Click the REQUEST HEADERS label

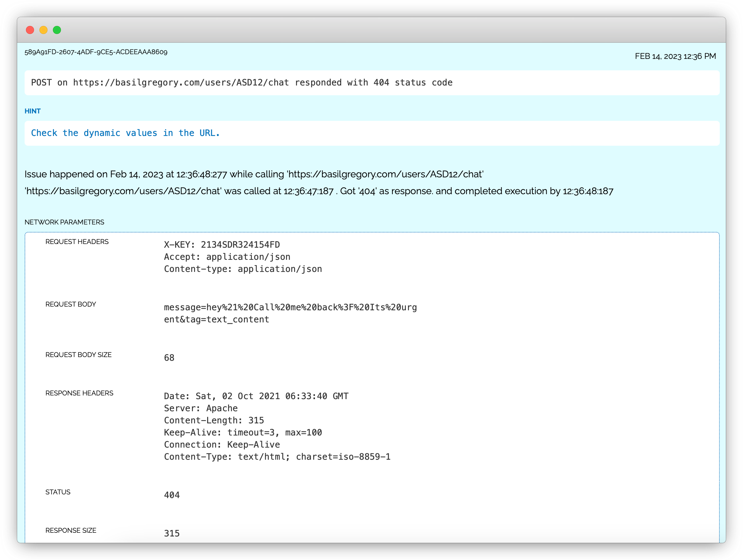[x=77, y=242]
